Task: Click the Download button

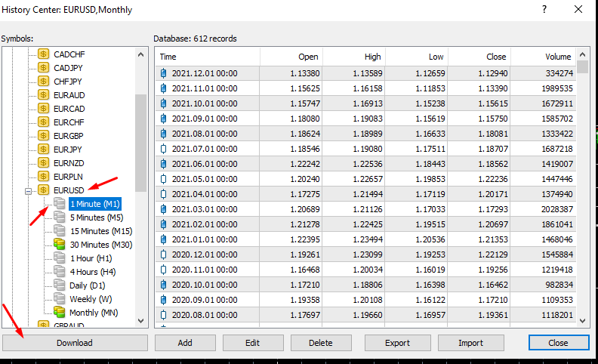Action: (x=75, y=343)
